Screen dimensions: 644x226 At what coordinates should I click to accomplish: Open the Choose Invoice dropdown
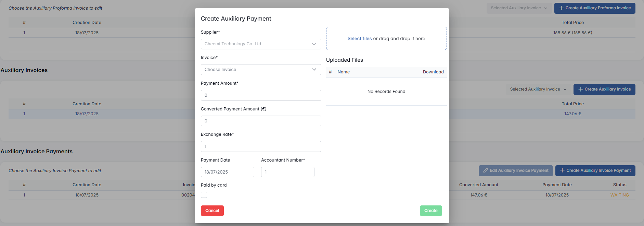tap(257, 70)
